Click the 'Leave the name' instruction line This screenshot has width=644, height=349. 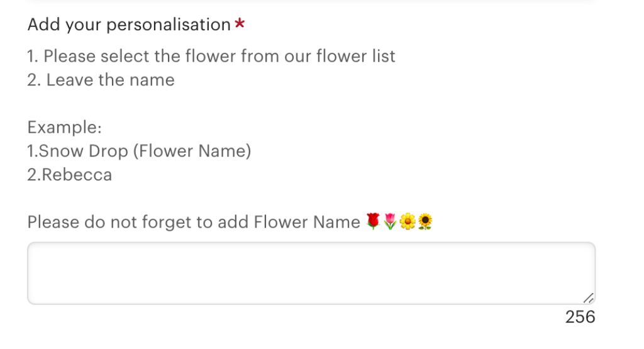click(101, 80)
